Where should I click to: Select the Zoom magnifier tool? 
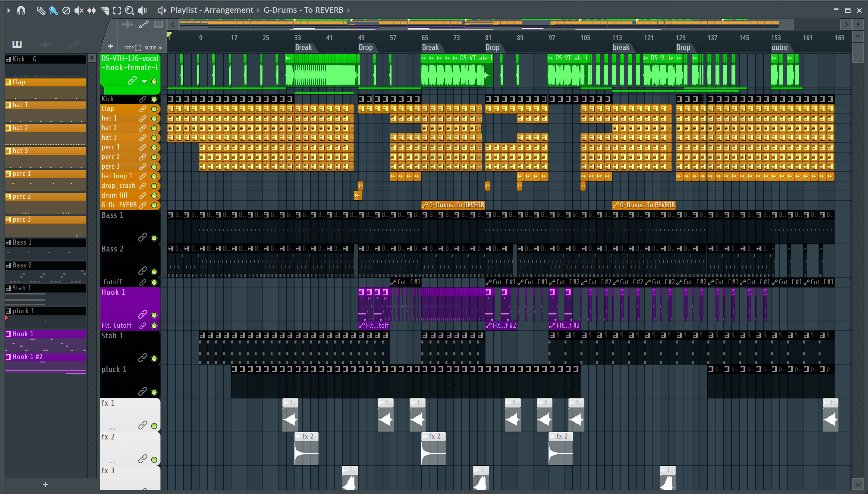pyautogui.click(x=129, y=10)
